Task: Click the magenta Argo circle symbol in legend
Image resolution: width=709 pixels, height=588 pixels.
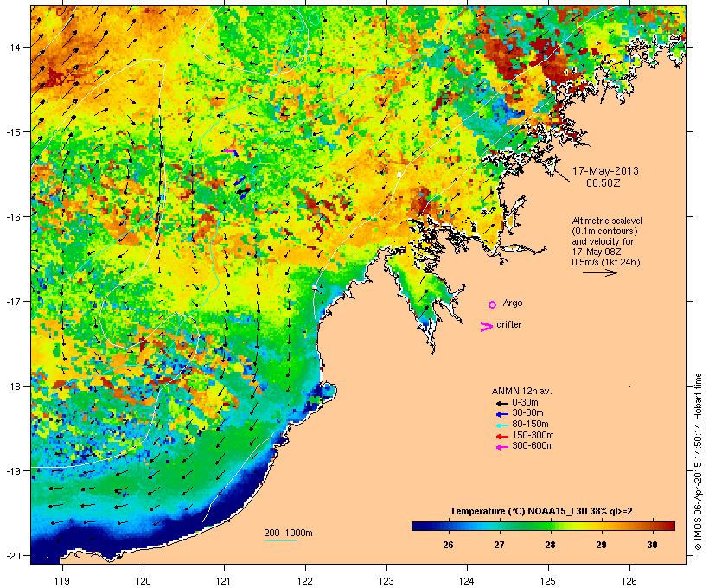Action: tap(493, 304)
